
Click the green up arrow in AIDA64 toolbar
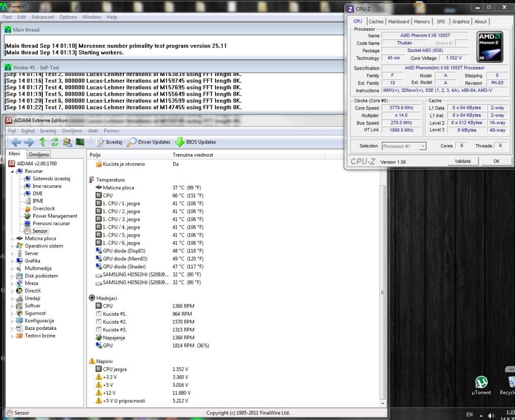(x=42, y=142)
